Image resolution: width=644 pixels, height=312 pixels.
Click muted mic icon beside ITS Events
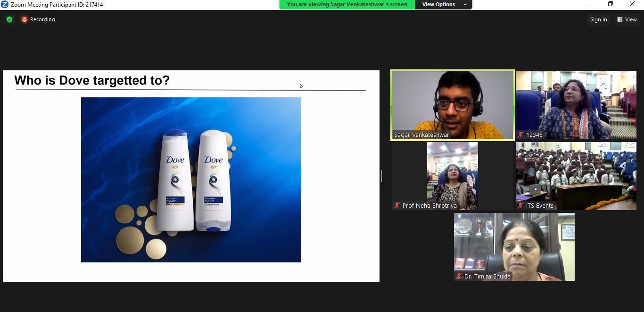520,205
